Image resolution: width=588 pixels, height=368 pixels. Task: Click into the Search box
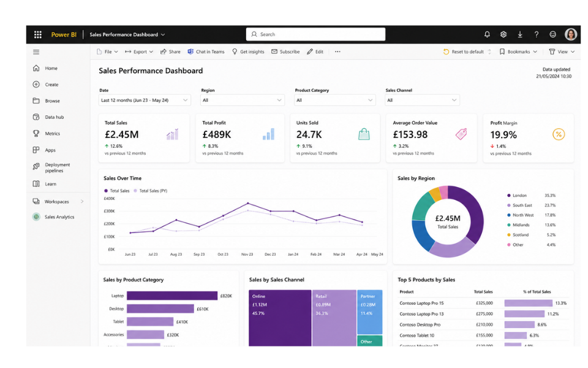point(316,34)
